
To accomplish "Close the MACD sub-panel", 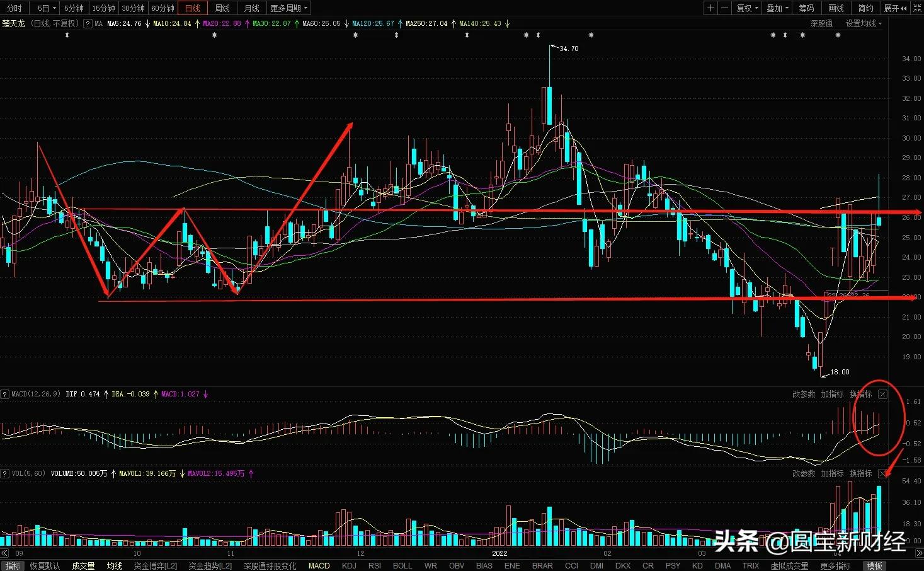I will [x=882, y=394].
